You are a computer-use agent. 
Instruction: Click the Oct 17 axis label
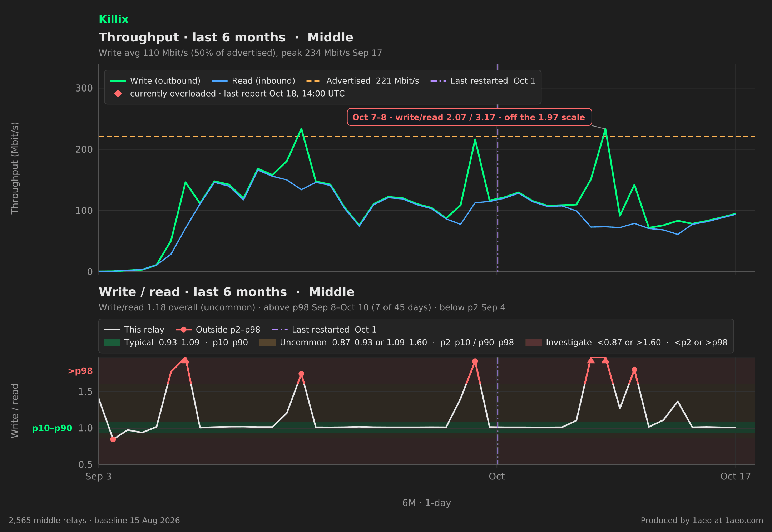[736, 477]
